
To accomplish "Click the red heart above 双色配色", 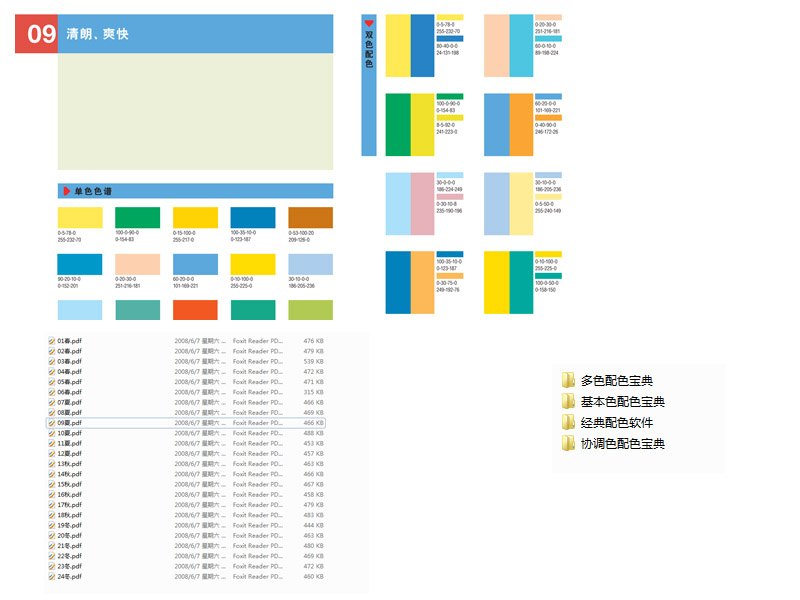I will click(369, 23).
